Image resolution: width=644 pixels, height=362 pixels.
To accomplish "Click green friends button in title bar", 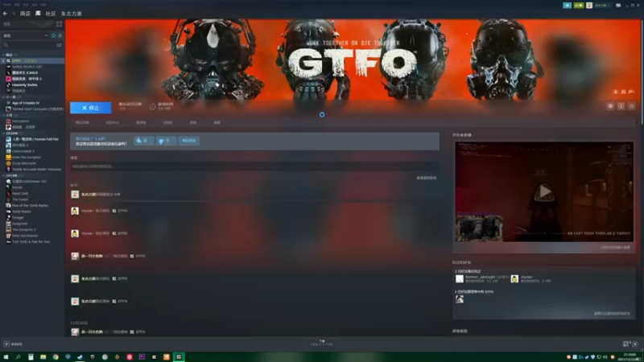I will (x=579, y=6).
